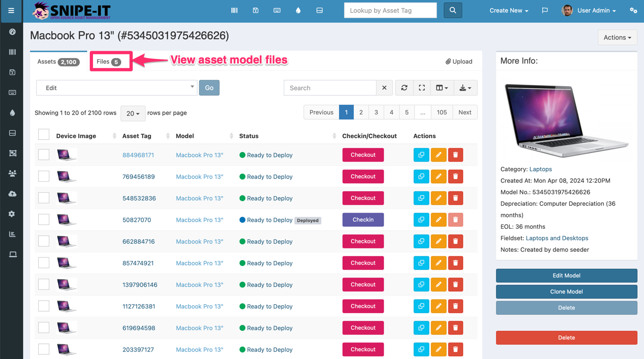Select the checkbox for asset 50827070
The height and width of the screenshot is (359, 644).
click(x=44, y=220)
